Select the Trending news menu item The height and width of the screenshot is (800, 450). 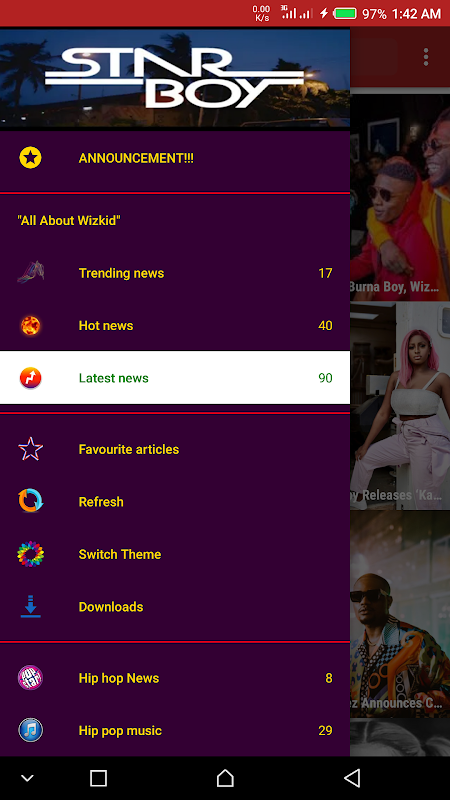coord(175,273)
